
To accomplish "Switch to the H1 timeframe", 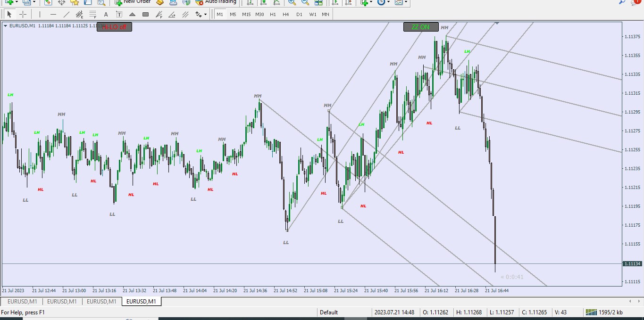I will coord(273,14).
